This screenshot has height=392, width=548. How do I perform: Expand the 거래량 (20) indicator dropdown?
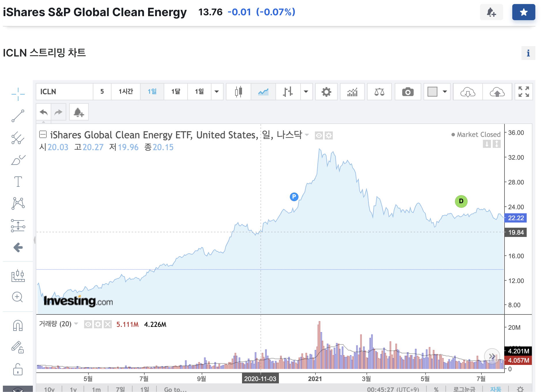(x=76, y=324)
